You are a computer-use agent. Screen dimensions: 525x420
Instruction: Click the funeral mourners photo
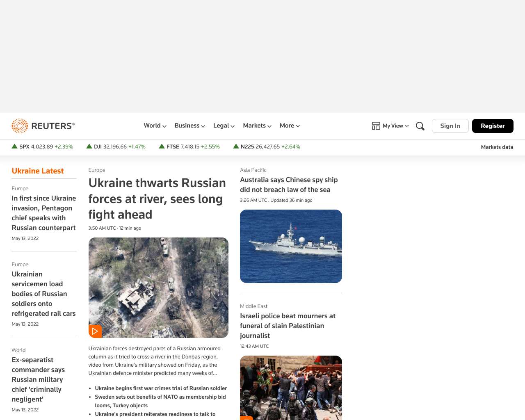pyautogui.click(x=291, y=388)
